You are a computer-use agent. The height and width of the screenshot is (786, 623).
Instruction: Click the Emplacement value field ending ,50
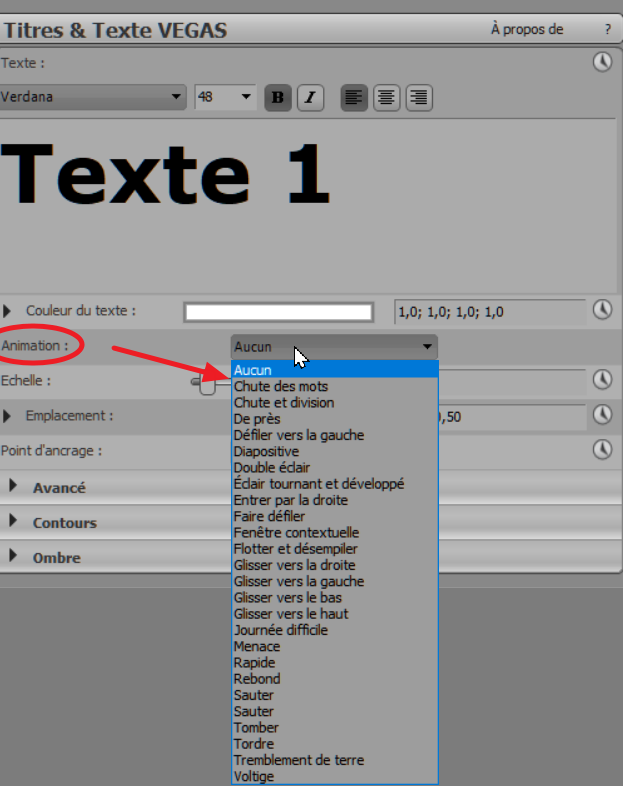pyautogui.click(x=512, y=417)
